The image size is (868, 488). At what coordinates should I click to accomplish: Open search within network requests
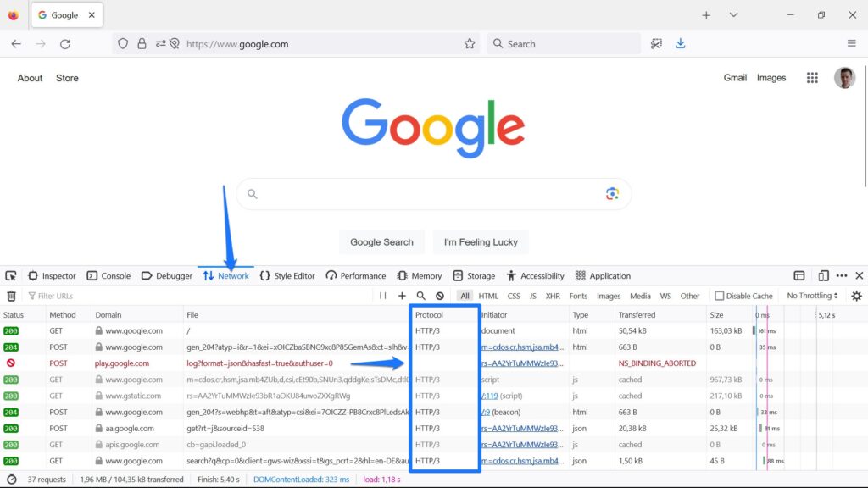[420, 296]
